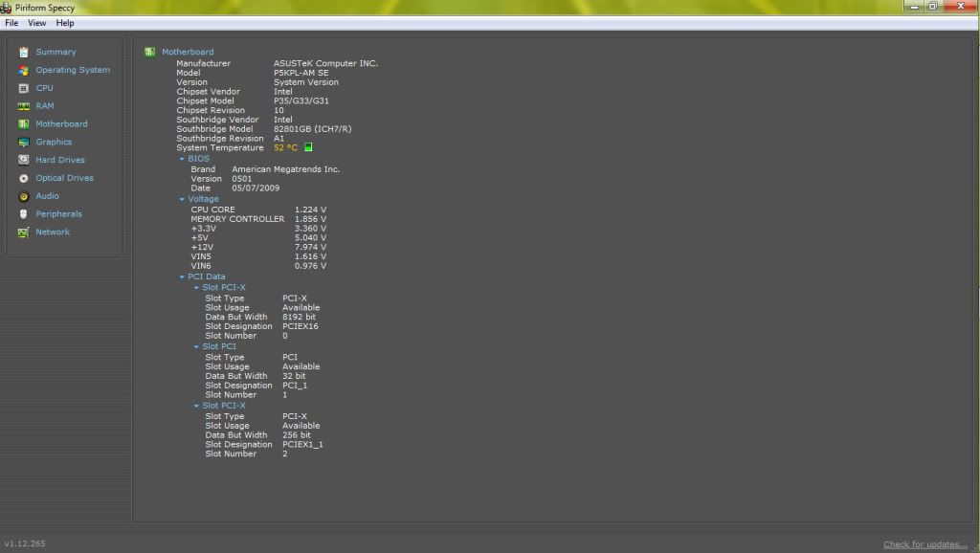Image resolution: width=980 pixels, height=553 pixels.
Task: Click the Graphics monitor icon in sidebar
Action: click(x=24, y=143)
